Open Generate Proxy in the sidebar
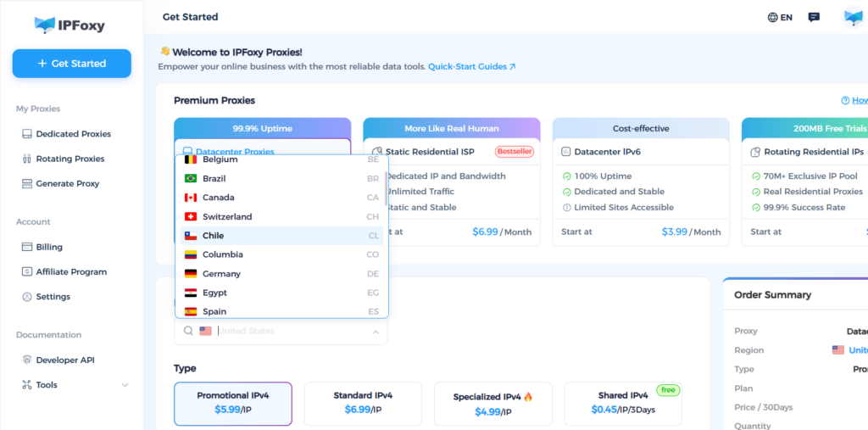 pyautogui.click(x=67, y=183)
